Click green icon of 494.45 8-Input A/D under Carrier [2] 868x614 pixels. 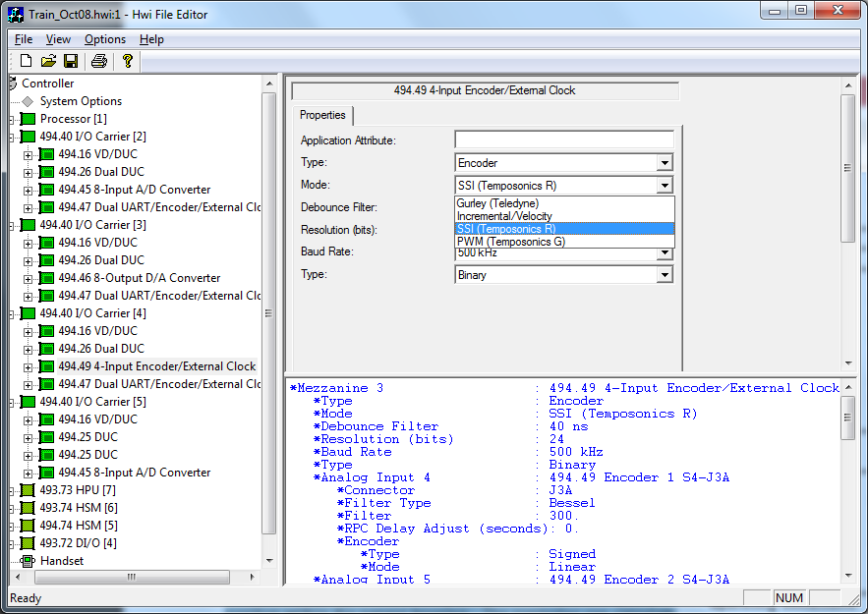click(x=46, y=190)
